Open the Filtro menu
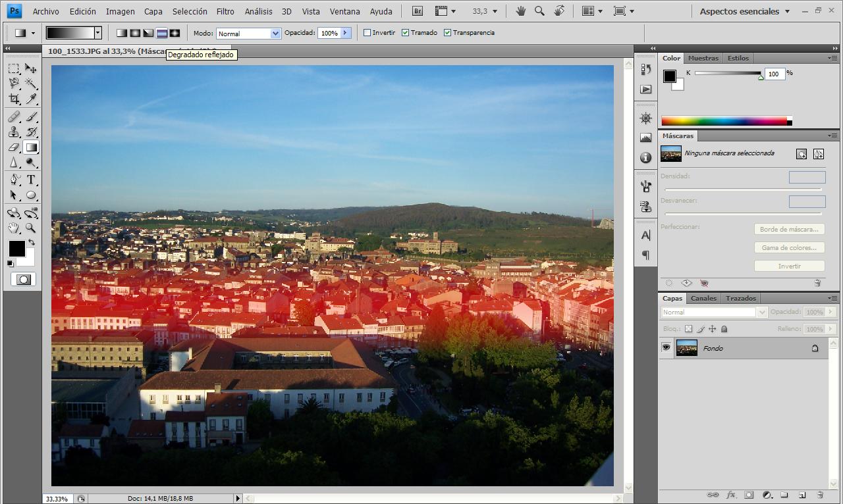This screenshot has width=843, height=504. [225, 11]
